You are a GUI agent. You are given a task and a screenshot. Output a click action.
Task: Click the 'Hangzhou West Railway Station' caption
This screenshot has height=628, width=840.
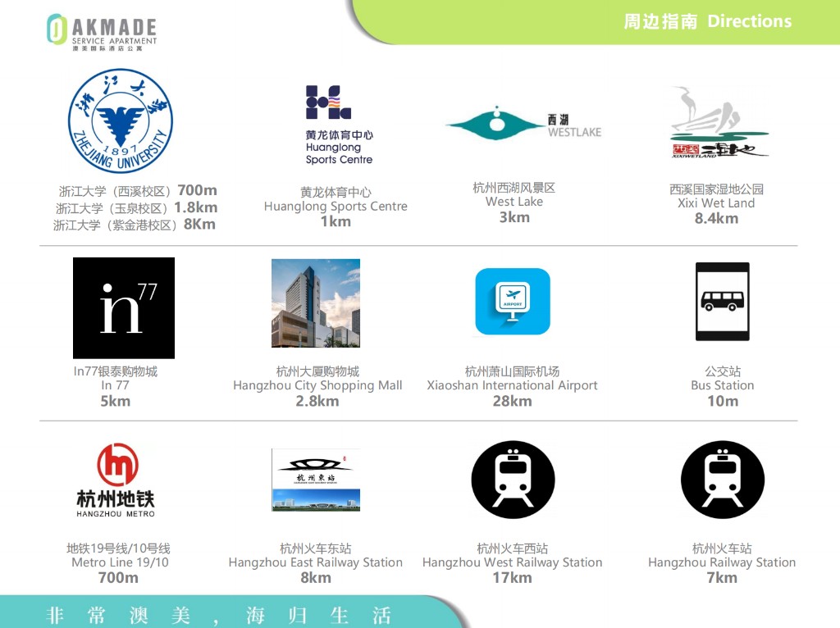point(512,562)
